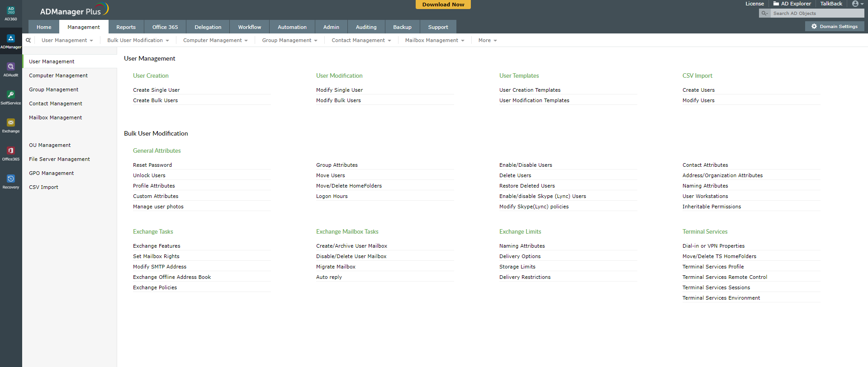Open the Exchange sidebar icon
Viewport: 868px width, 367px height.
tap(11, 125)
